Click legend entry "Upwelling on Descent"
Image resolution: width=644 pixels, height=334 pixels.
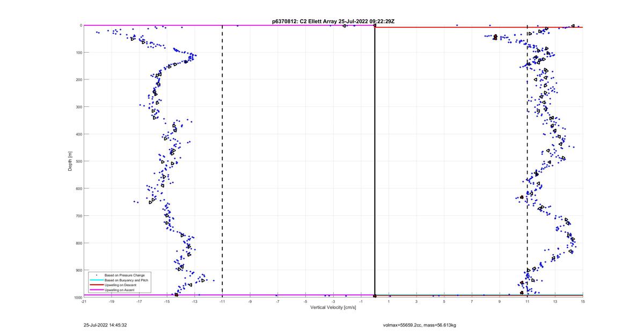click(x=120, y=285)
